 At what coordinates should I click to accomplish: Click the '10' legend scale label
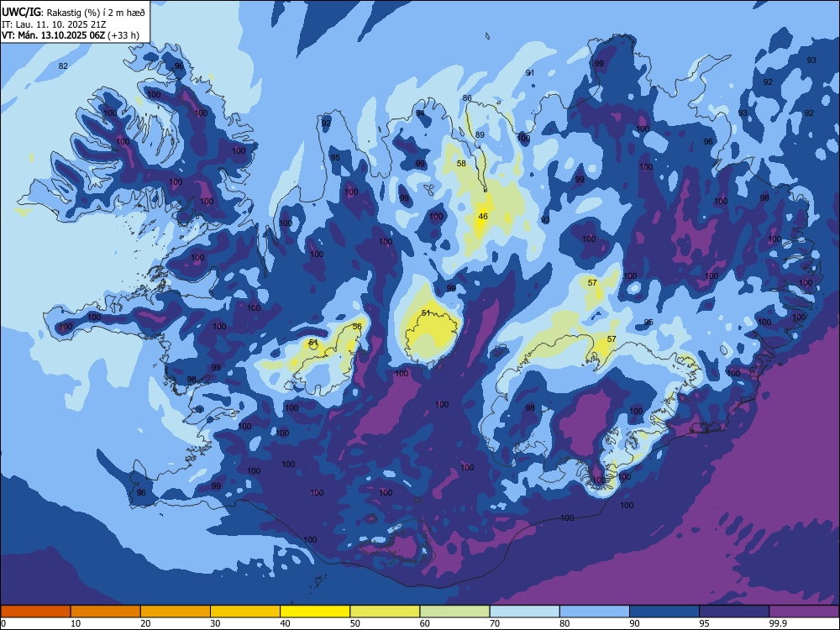click(x=76, y=623)
